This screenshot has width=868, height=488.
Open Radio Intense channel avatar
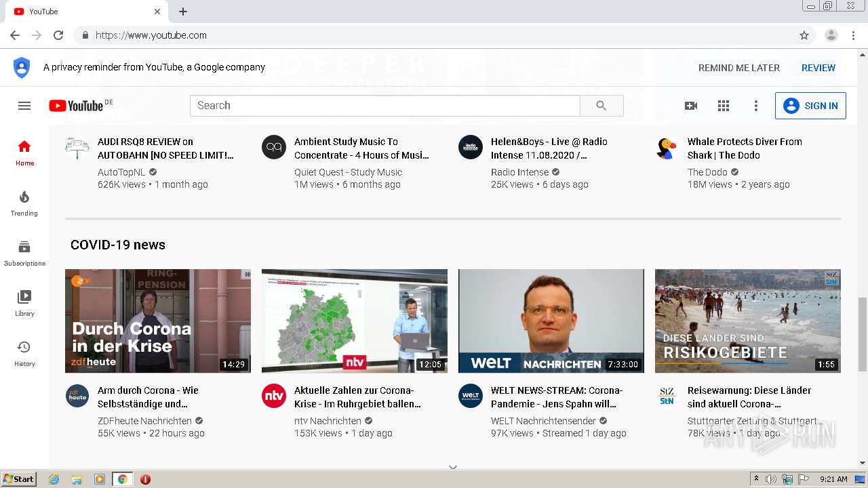[x=471, y=147]
